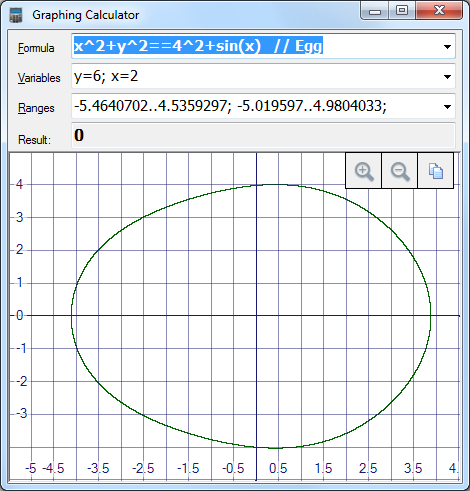Maximize the Graphing Calculator window
Viewport: 470px width, 491px height.
(402, 11)
